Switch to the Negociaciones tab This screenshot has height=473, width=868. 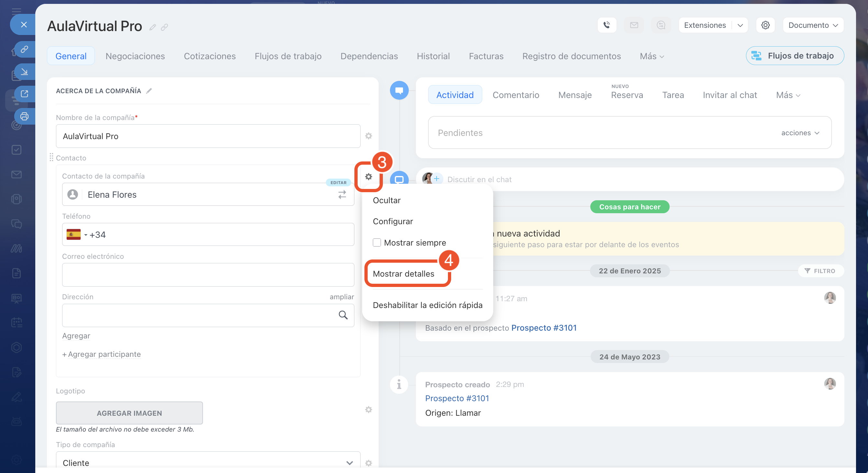pyautogui.click(x=135, y=56)
